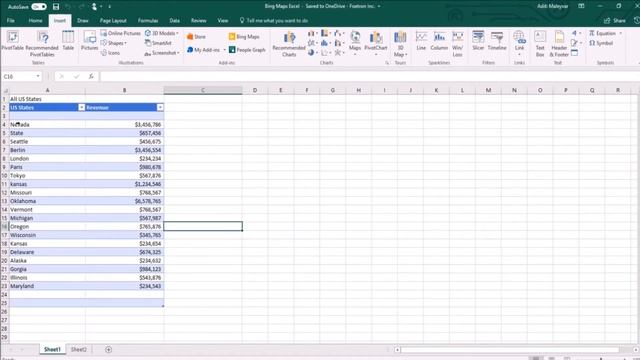
Task: Switch to the Draw tab
Action: coord(83,20)
